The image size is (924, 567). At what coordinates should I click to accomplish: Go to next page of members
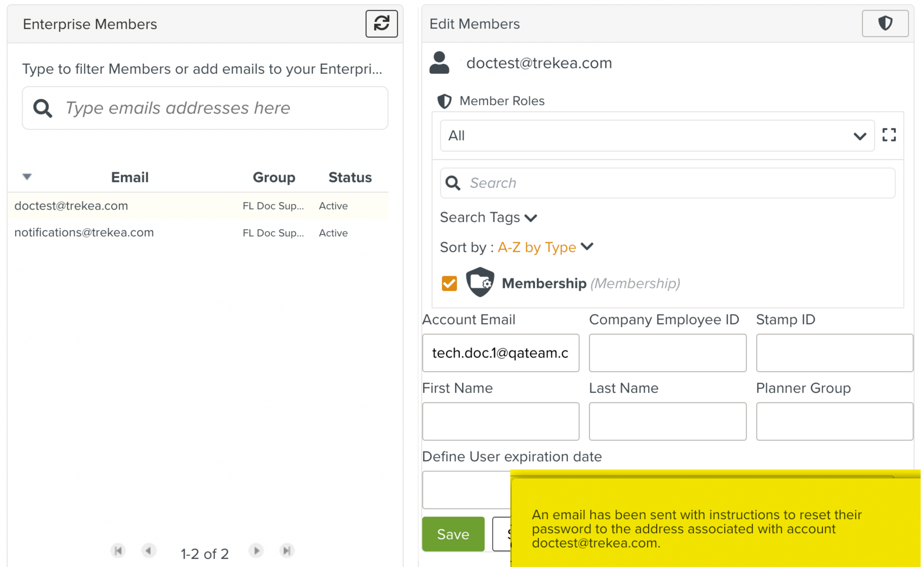click(256, 550)
